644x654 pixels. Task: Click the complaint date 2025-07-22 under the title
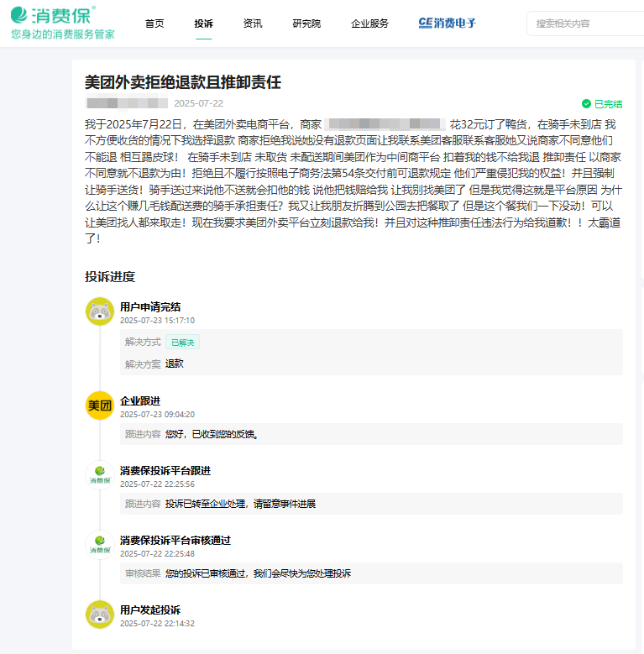(x=198, y=103)
